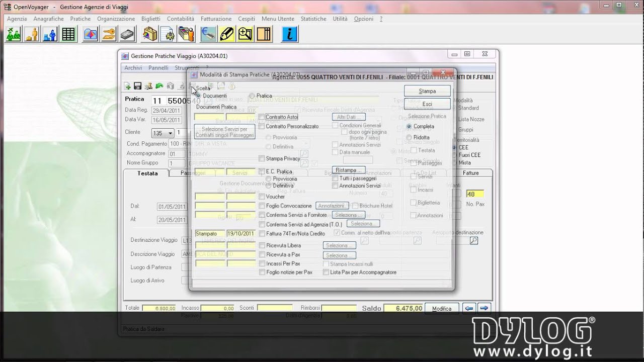Open the Statistiche menu

click(313, 19)
